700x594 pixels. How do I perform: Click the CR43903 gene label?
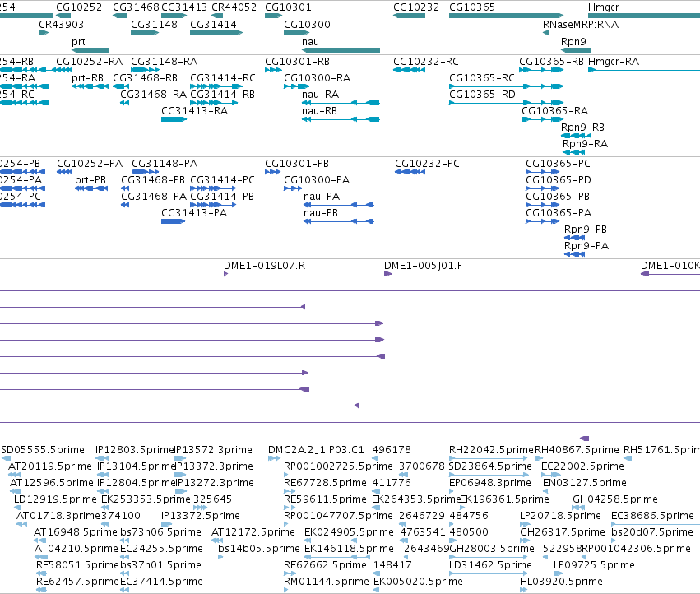61,24
